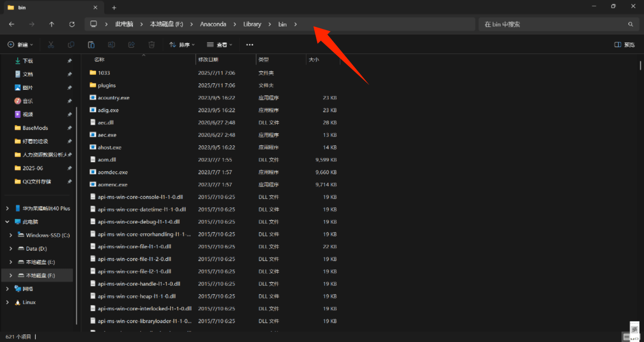Unpin the BaseMods quick access pin
This screenshot has height=342, width=644.
tap(69, 128)
